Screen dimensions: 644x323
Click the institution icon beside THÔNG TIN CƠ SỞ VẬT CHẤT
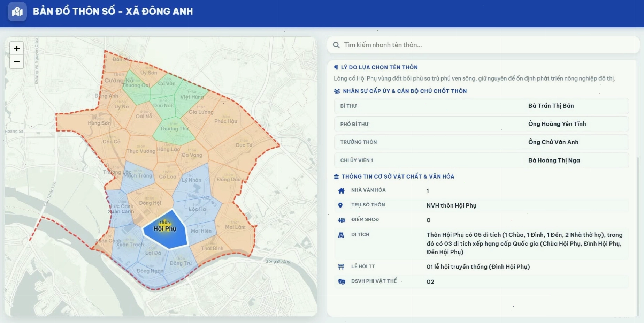click(336, 177)
